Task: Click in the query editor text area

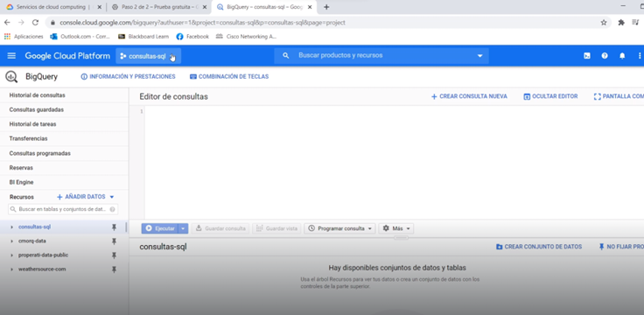Action: pyautogui.click(x=395, y=162)
